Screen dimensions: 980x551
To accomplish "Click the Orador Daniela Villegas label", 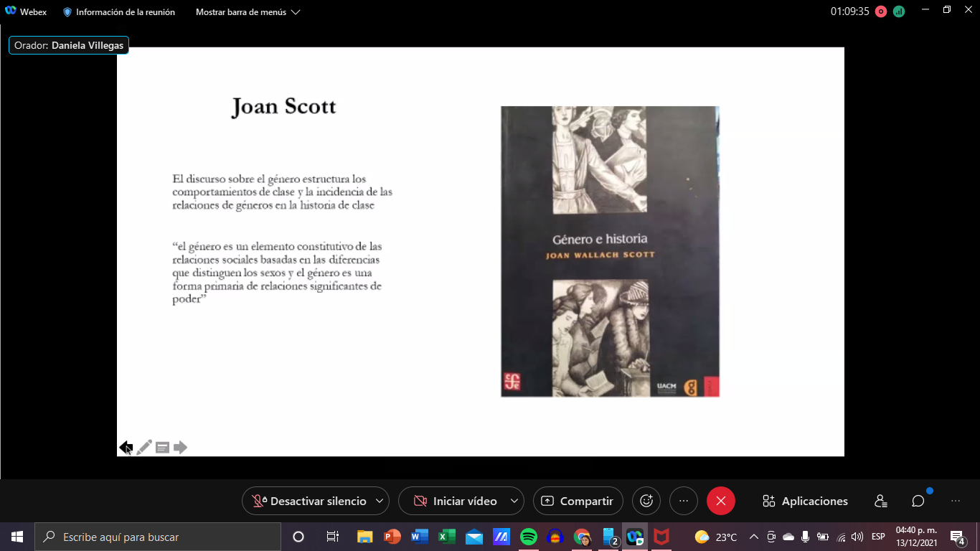I will click(x=69, y=45).
